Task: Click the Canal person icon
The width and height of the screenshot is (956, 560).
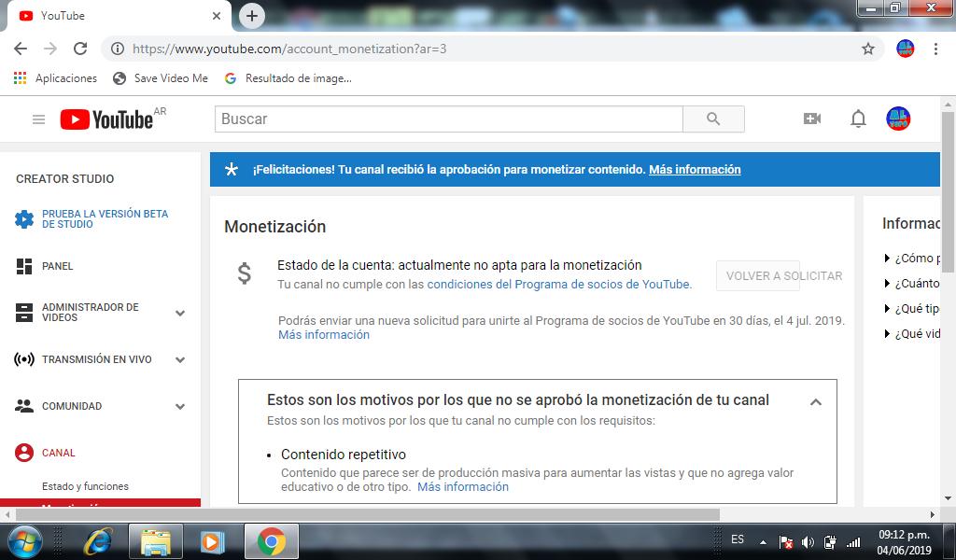Action: (x=24, y=453)
